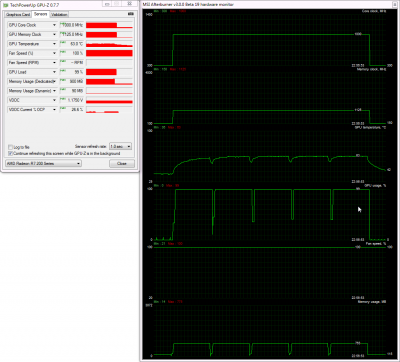Click the Fan Speed RPM reading
The width and height of the screenshot is (400, 362).
click(71, 63)
